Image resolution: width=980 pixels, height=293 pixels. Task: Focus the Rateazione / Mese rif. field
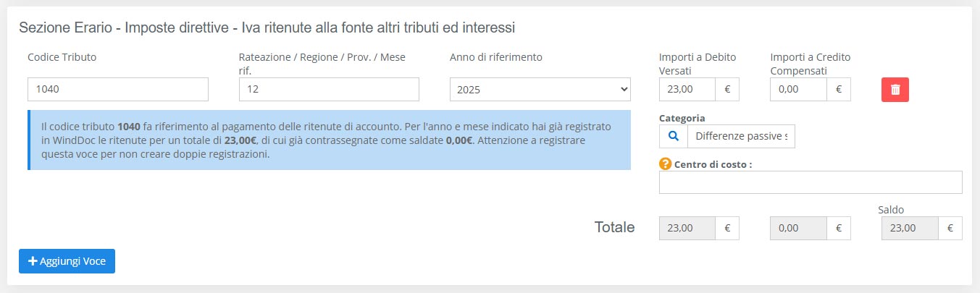point(329,90)
